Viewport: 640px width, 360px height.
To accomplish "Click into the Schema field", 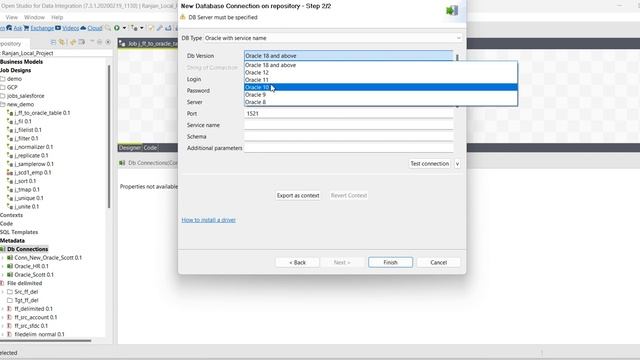I will [349, 136].
